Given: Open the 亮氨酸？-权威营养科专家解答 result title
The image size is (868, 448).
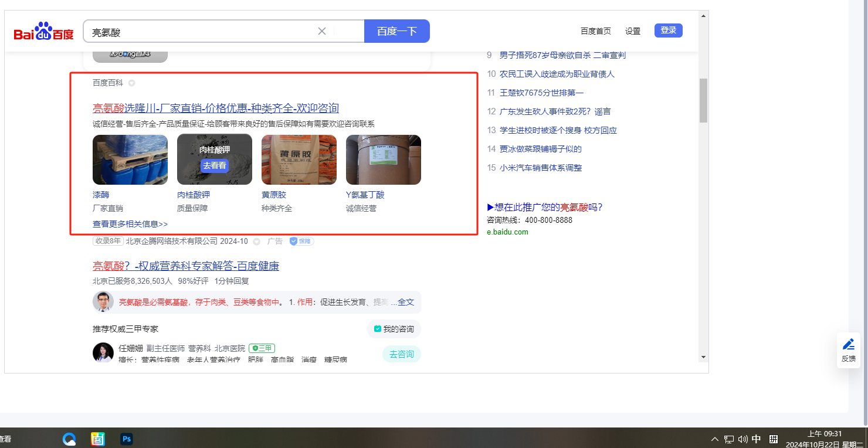Looking at the screenshot, I should 186,266.
